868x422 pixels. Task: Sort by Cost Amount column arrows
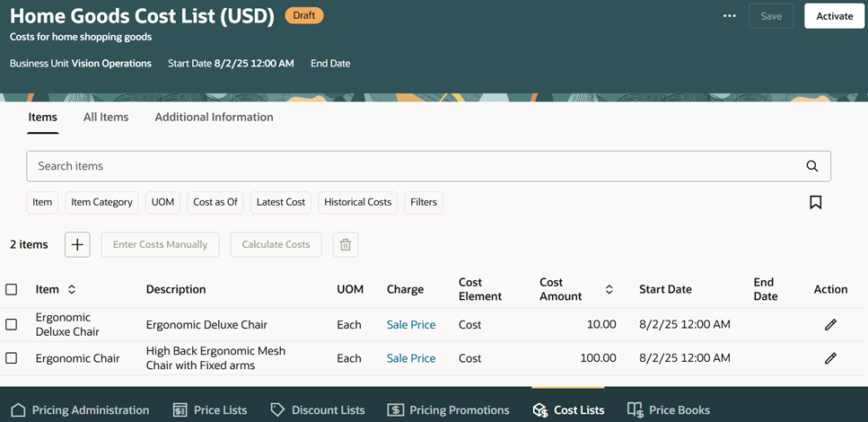pyautogui.click(x=609, y=289)
